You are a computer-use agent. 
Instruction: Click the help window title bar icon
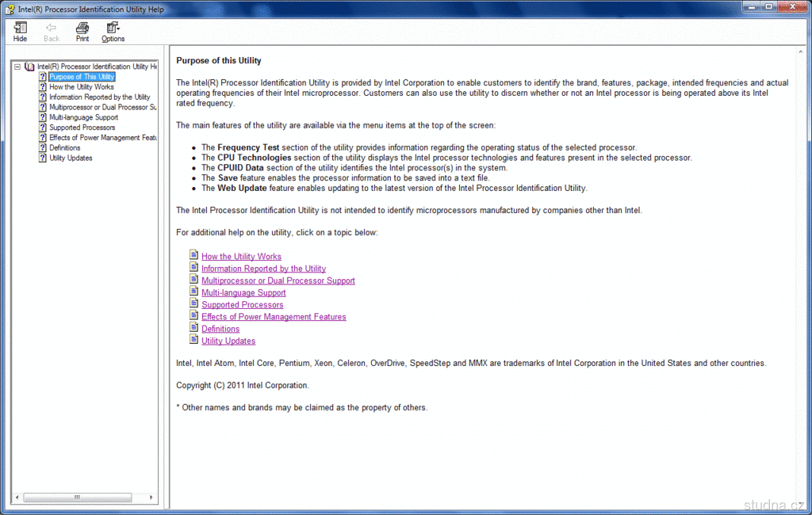10,9
